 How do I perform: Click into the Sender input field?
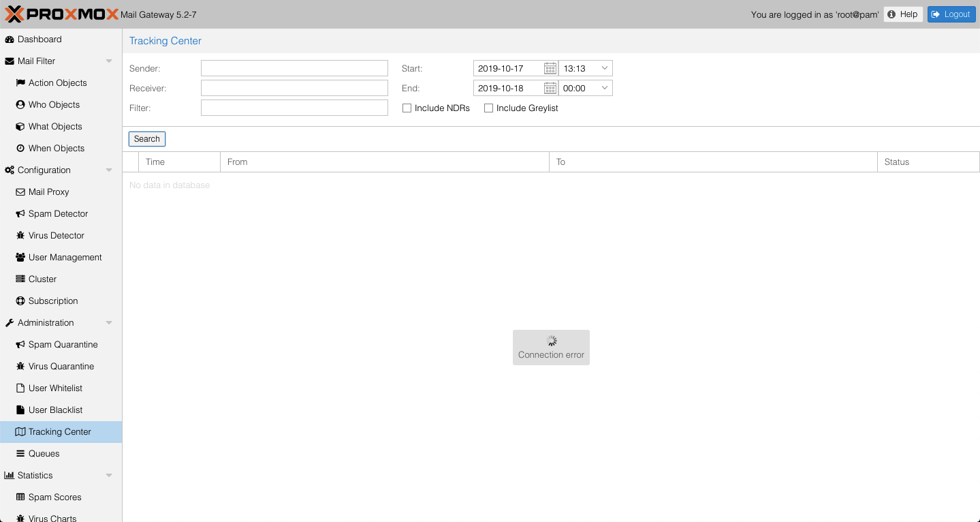[294, 68]
